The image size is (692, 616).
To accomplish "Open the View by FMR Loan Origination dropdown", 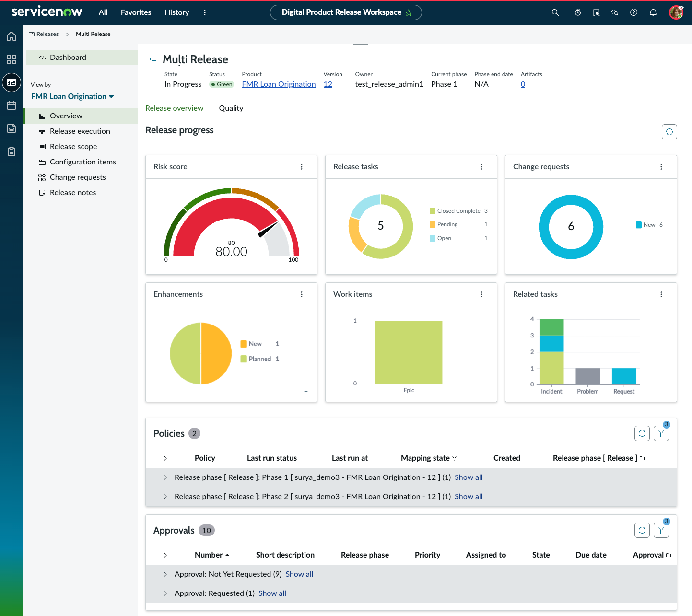I will 72,96.
